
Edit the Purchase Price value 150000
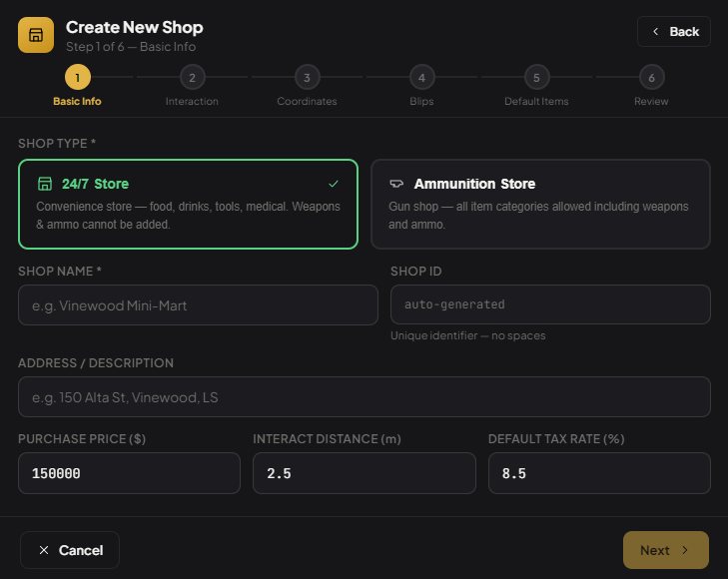[x=129, y=473]
